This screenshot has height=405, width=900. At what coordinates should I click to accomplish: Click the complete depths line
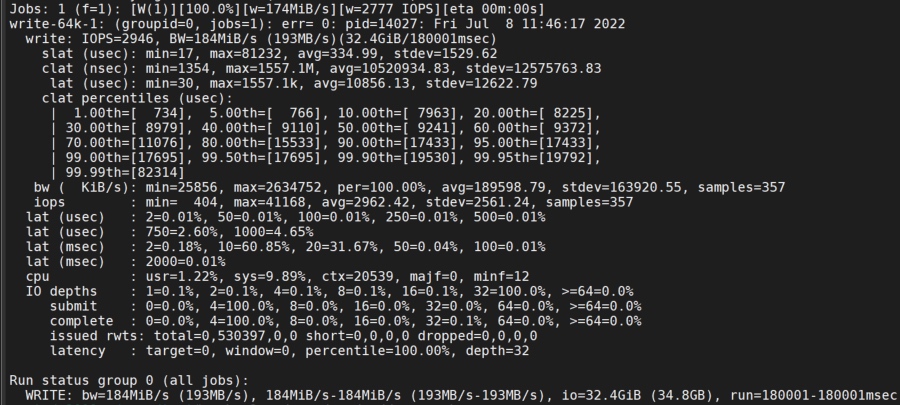(x=346, y=322)
